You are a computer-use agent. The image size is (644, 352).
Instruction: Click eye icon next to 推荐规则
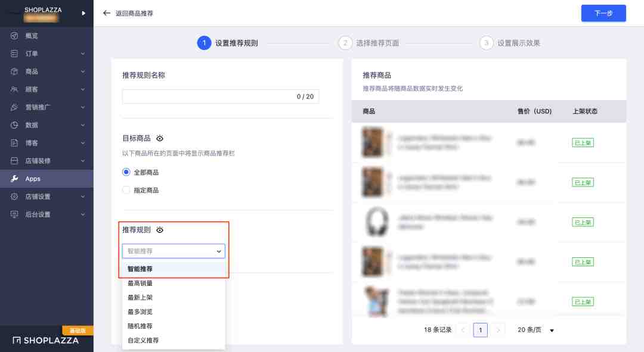(x=160, y=230)
